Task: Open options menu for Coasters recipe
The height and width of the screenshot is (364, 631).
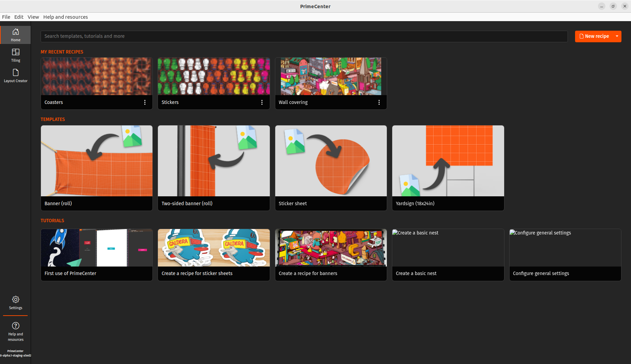Action: (x=145, y=102)
